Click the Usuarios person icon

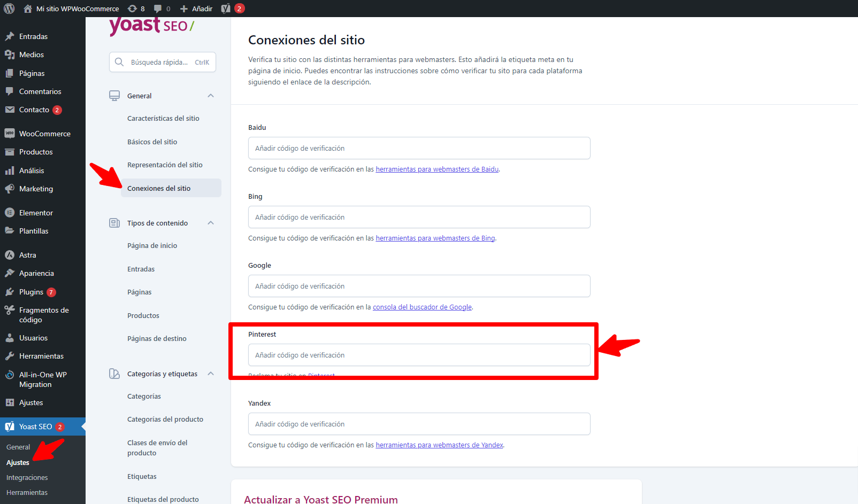(10, 338)
